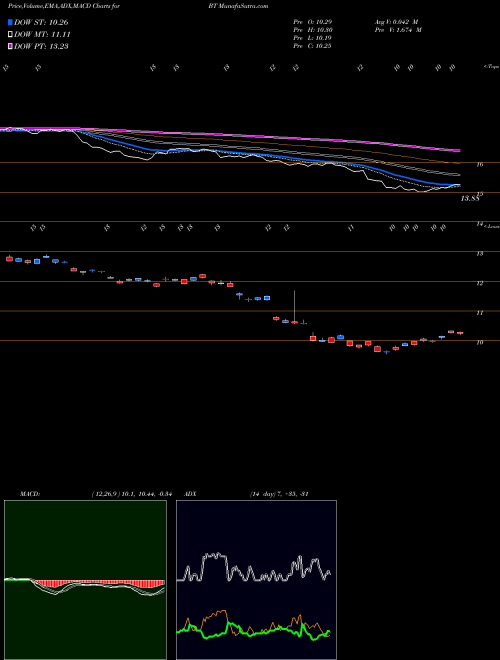Click the 13.55 EMA value label
Screen dimensions: 500x660
point(470,199)
